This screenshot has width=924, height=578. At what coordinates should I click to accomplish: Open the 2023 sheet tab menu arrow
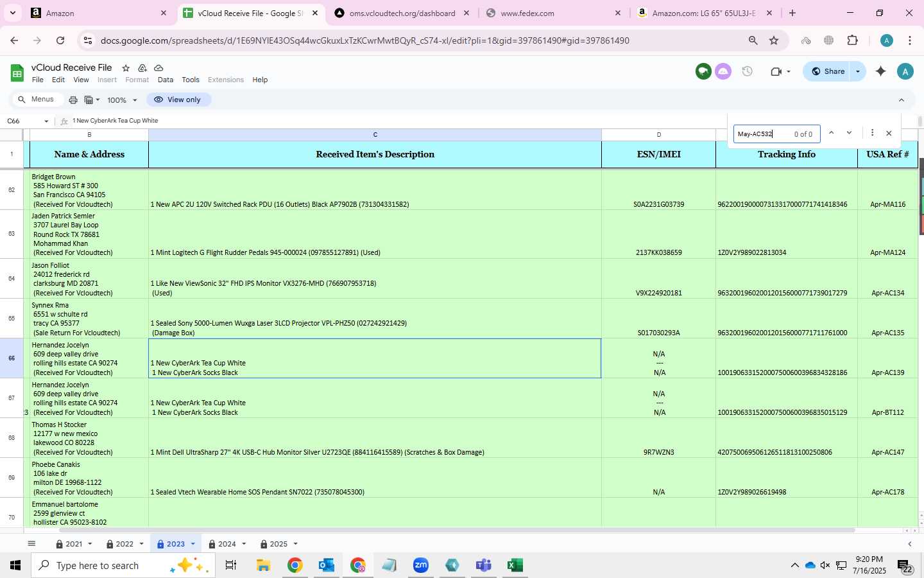click(193, 544)
